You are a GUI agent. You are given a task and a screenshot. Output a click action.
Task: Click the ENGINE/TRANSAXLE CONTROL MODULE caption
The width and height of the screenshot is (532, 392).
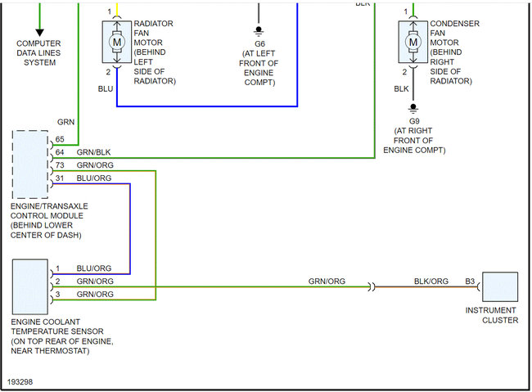click(x=49, y=221)
